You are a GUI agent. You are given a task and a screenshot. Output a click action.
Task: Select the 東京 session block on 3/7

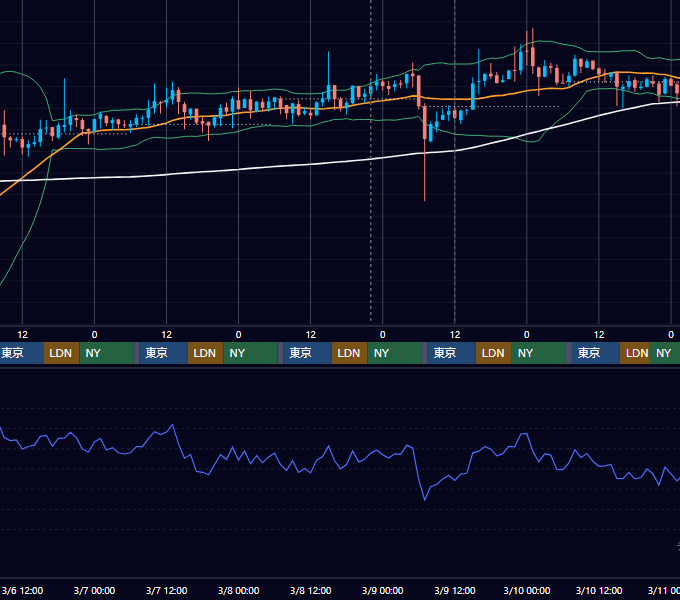(163, 353)
